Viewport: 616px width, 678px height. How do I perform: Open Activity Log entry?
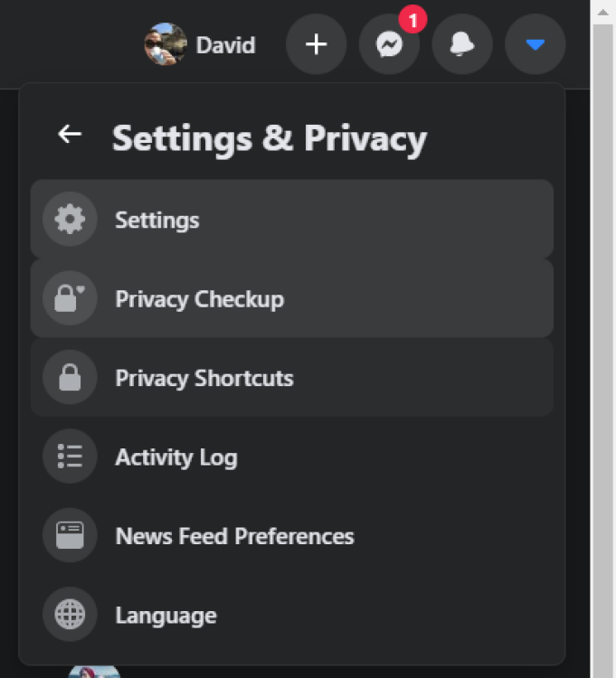click(x=292, y=457)
